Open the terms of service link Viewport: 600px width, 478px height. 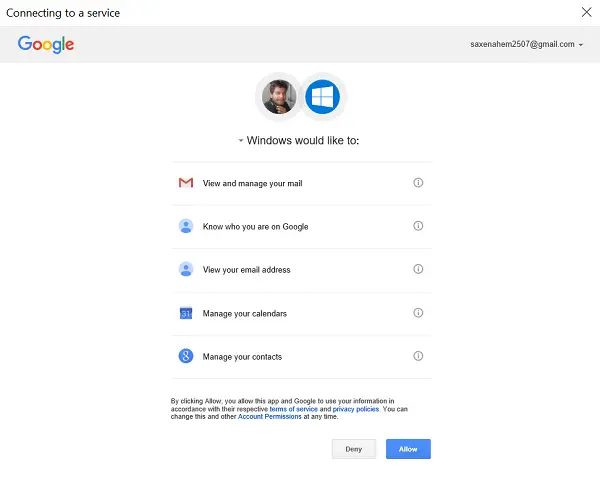pos(293,409)
